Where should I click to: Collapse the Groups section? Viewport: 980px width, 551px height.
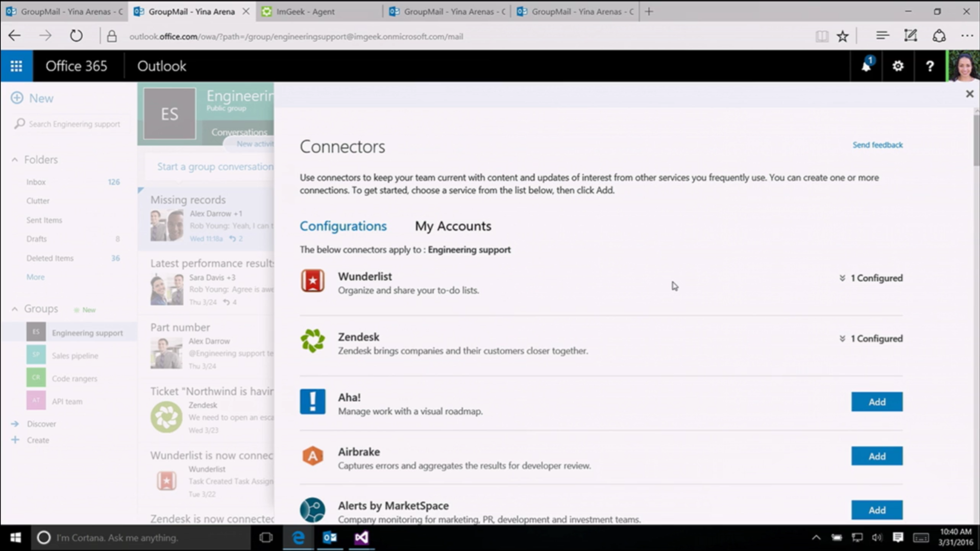[x=15, y=309]
